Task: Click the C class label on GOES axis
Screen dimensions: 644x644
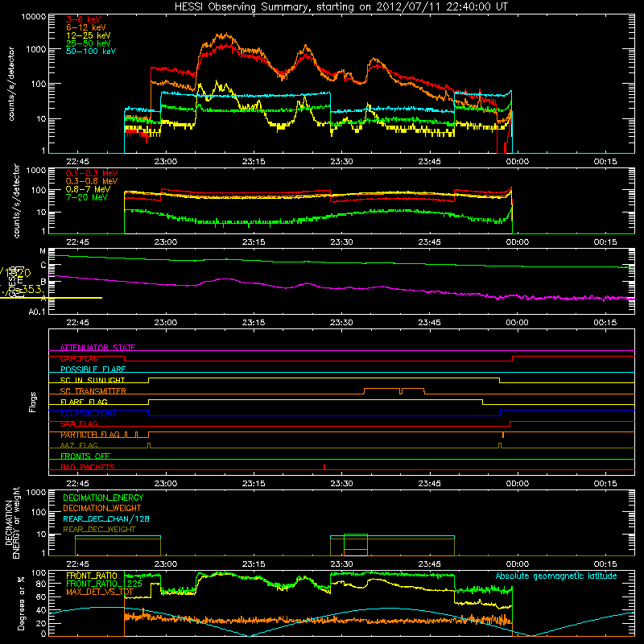Action: [x=43, y=266]
